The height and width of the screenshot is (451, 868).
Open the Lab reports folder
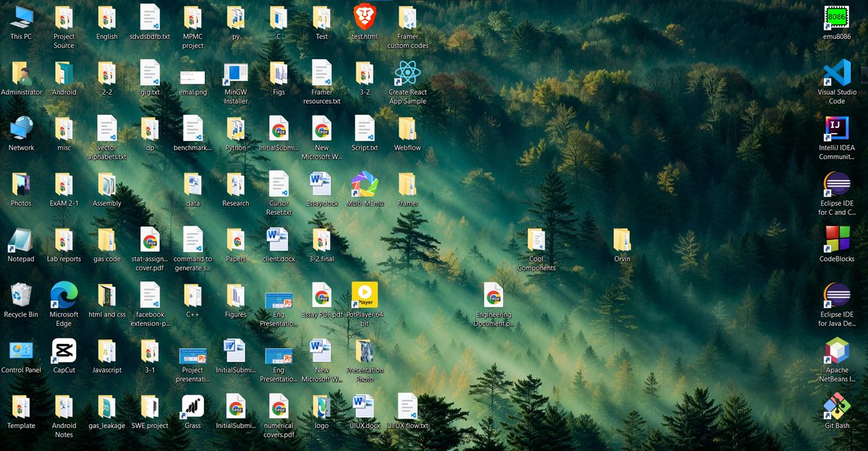tap(64, 244)
